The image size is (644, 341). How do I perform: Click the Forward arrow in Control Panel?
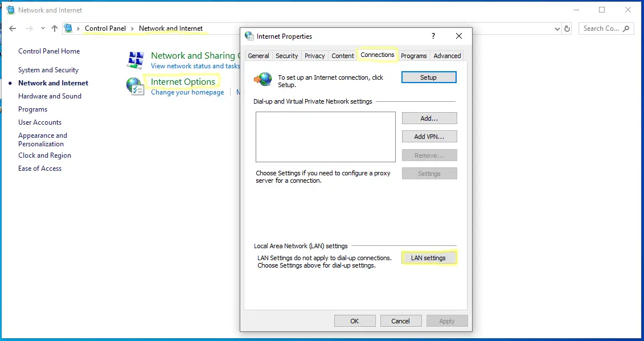(x=29, y=28)
